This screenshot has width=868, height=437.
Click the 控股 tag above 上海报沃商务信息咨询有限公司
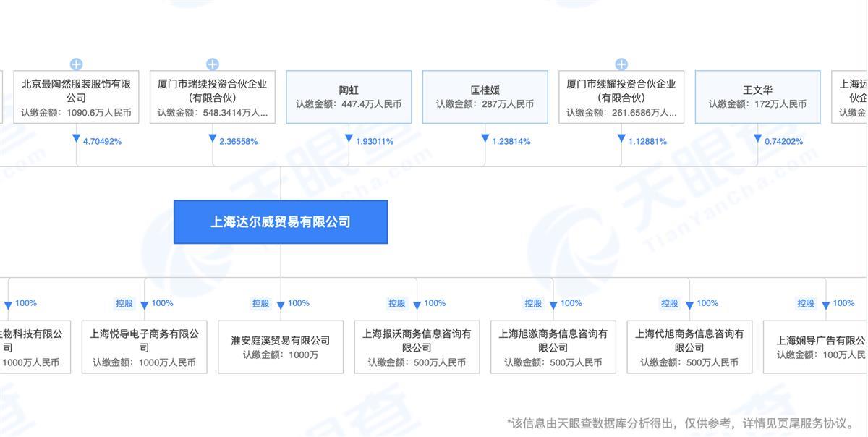tap(397, 303)
